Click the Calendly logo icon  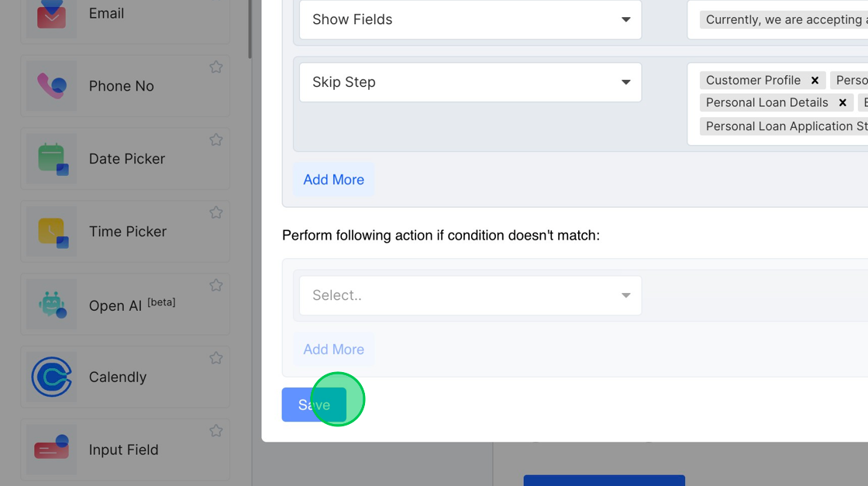51,377
